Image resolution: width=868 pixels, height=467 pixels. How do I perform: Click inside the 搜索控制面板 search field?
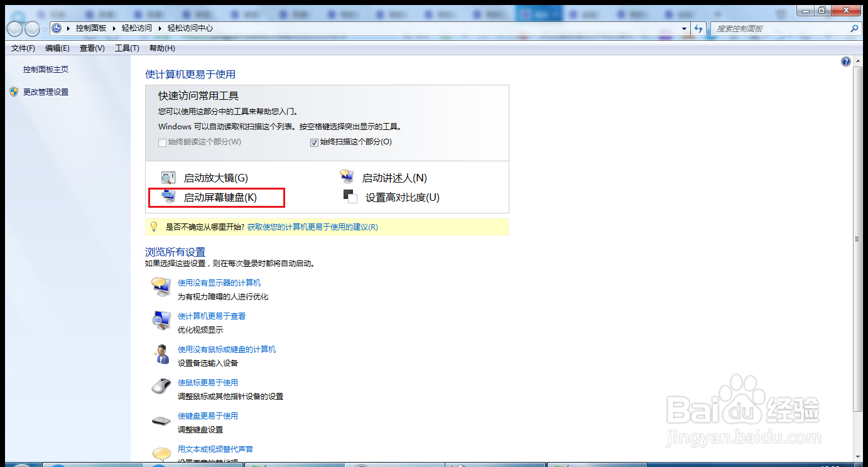point(785,28)
